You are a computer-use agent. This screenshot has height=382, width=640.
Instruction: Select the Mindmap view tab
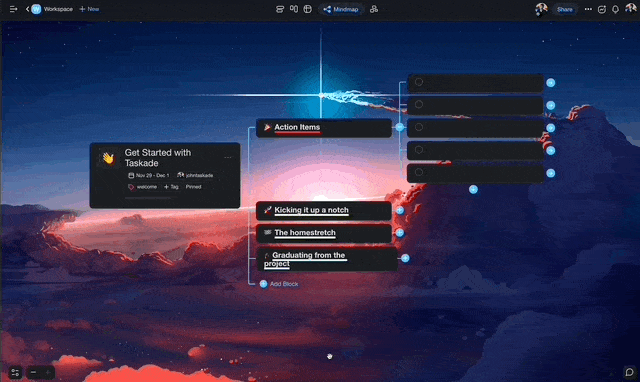(341, 9)
